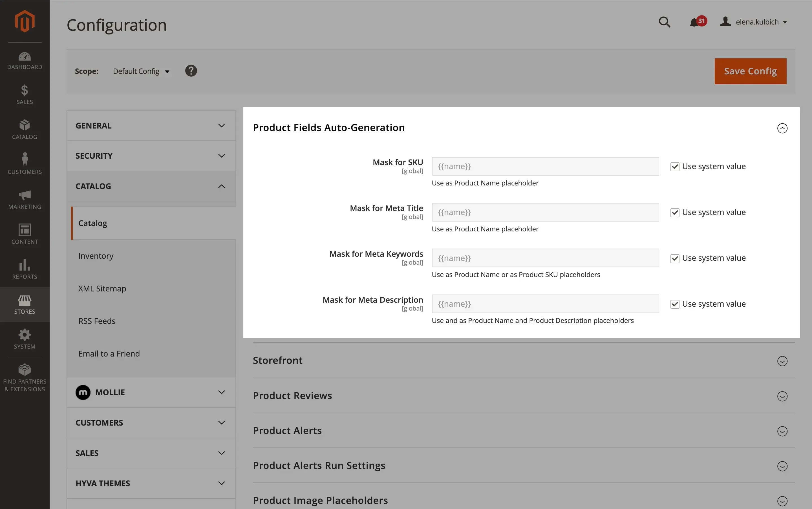The width and height of the screenshot is (812, 509).
Task: Open the admin search magnifier icon
Action: (x=665, y=22)
